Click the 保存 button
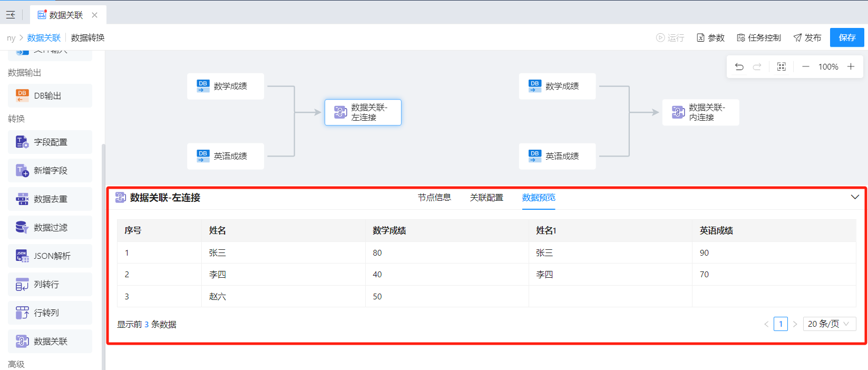Screen dimensions: 868x370 coord(847,38)
